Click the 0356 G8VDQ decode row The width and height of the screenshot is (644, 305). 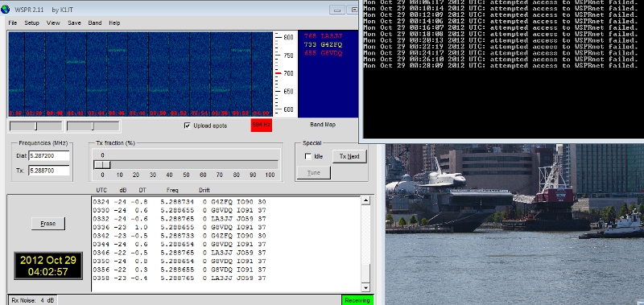[180, 270]
